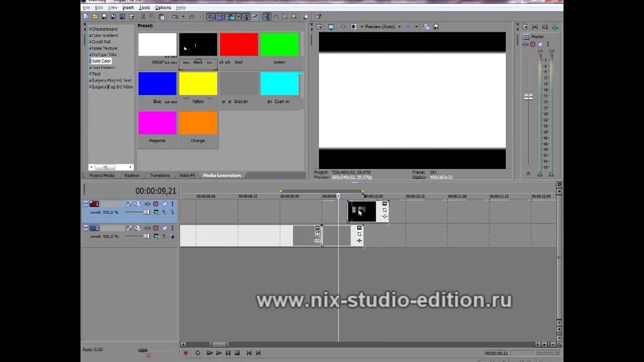Select Credit Roll generator
This screenshot has width=644, height=362.
click(x=101, y=42)
